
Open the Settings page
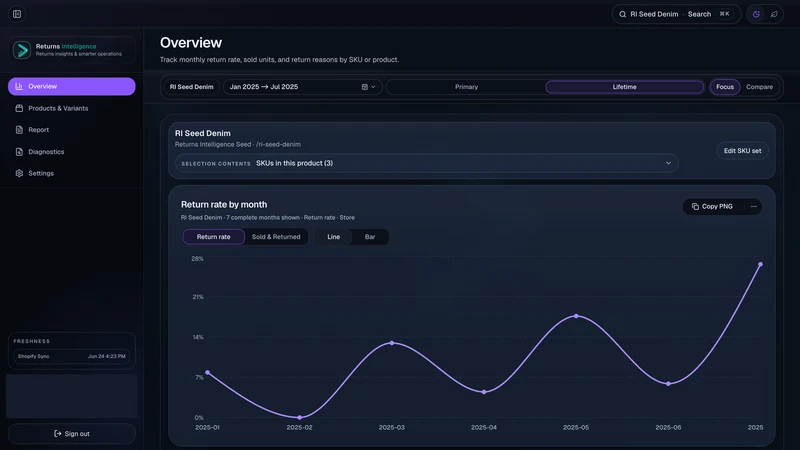coord(71,173)
